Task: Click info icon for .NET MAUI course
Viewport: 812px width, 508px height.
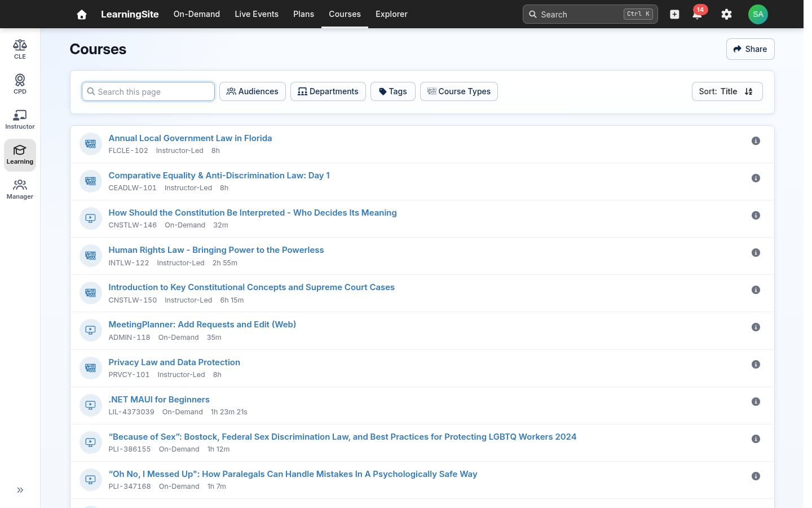Action: (x=756, y=401)
